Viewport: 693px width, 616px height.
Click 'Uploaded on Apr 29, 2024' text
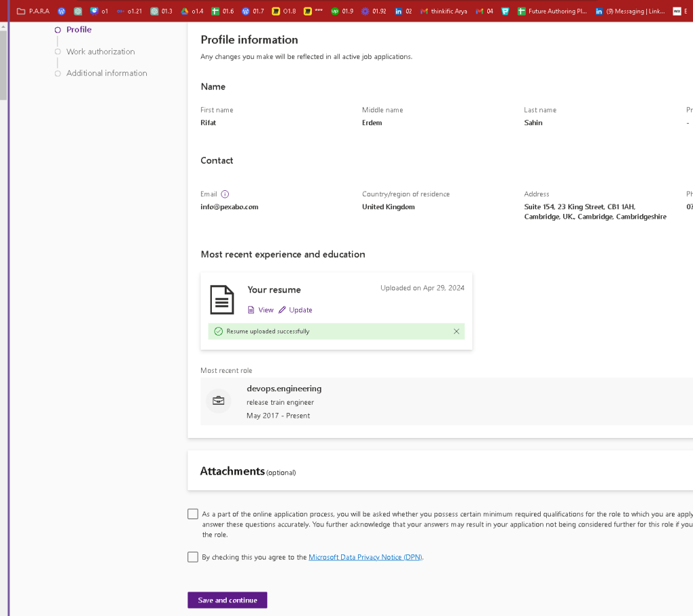coord(422,288)
